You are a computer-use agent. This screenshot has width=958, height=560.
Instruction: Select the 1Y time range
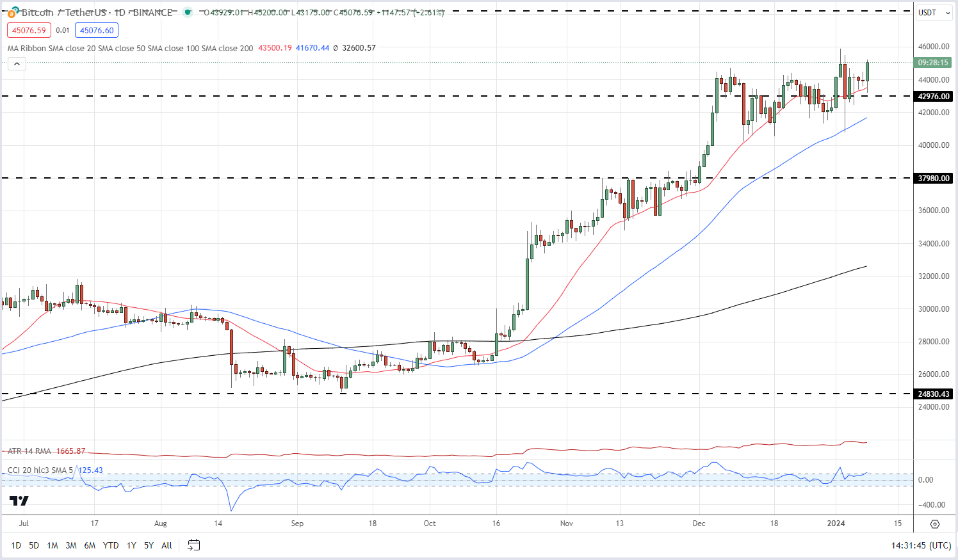point(131,545)
